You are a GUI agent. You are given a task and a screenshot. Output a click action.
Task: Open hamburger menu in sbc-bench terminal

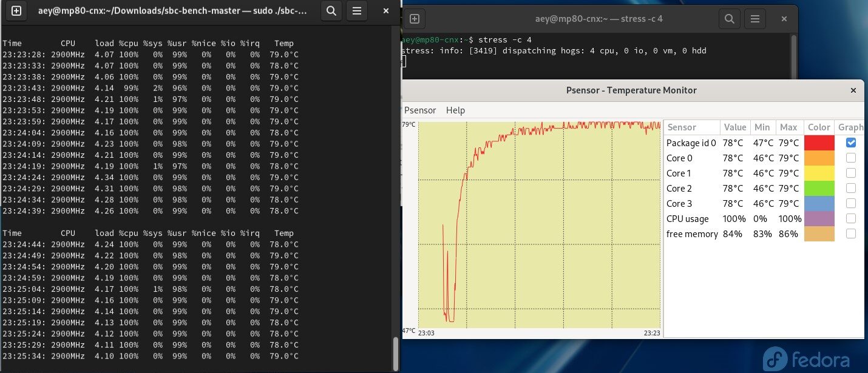point(357,11)
